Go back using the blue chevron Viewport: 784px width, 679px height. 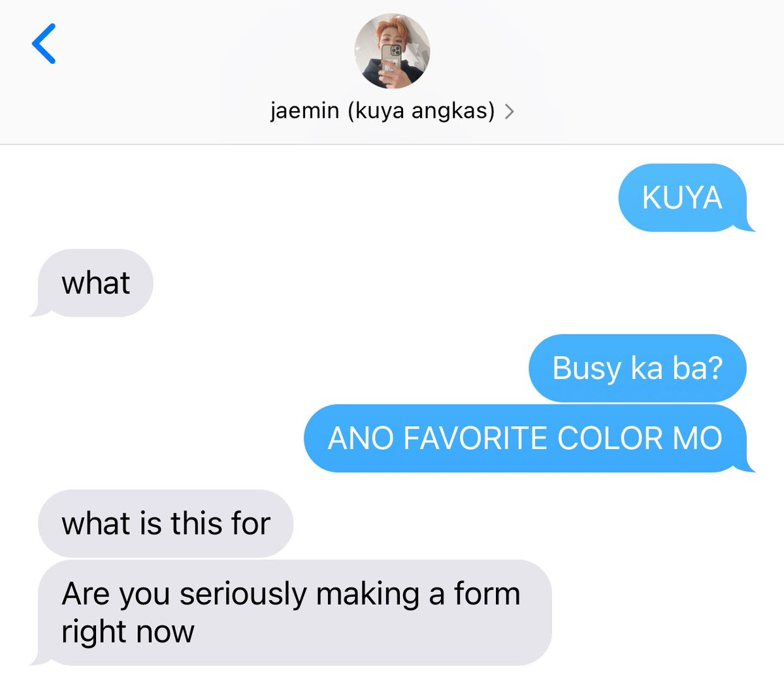(x=44, y=44)
